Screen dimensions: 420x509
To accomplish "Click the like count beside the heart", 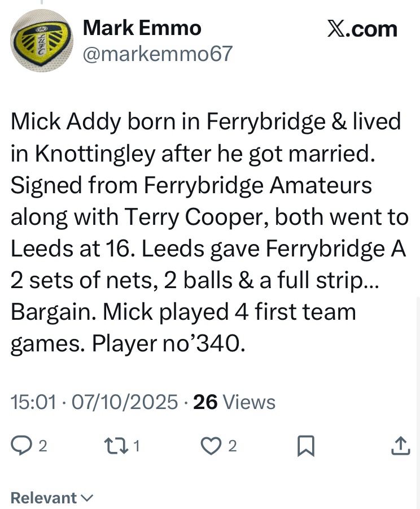I will 232,446.
